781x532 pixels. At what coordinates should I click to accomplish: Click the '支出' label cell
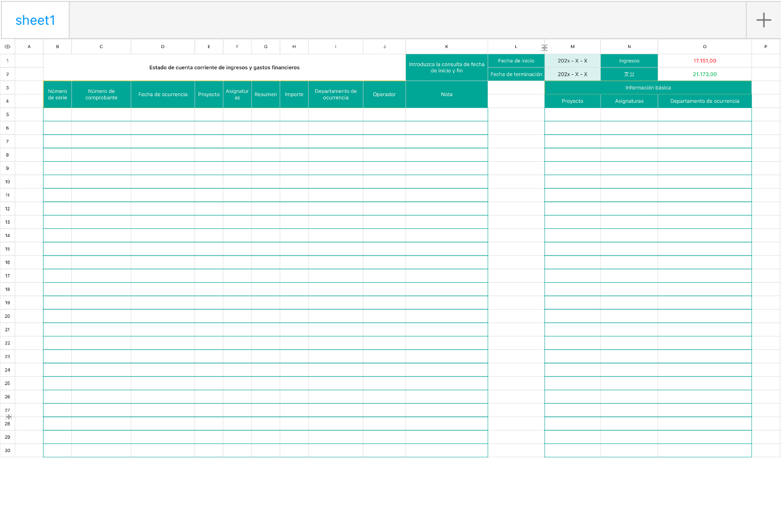click(x=629, y=74)
